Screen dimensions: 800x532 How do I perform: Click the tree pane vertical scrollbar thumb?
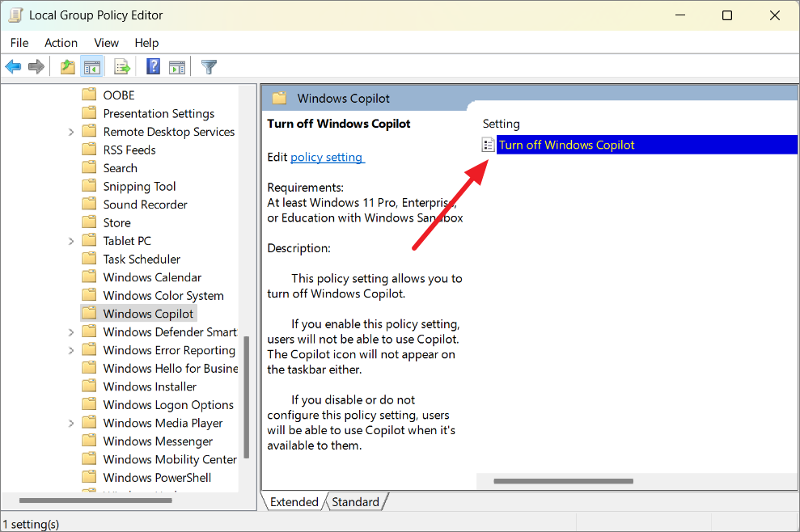point(247,397)
